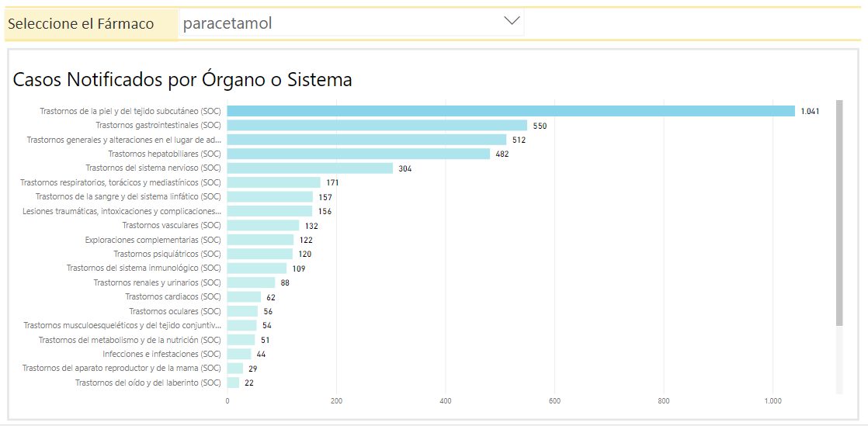Viewport: 868px width, 426px height.
Task: Select the Infecciones e infestaciones bar
Action: (x=238, y=354)
